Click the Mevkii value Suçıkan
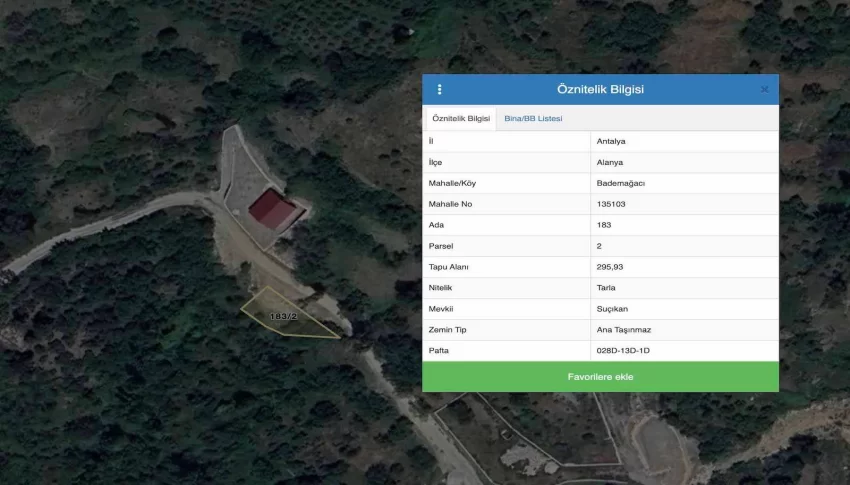This screenshot has width=850, height=485. pos(612,309)
